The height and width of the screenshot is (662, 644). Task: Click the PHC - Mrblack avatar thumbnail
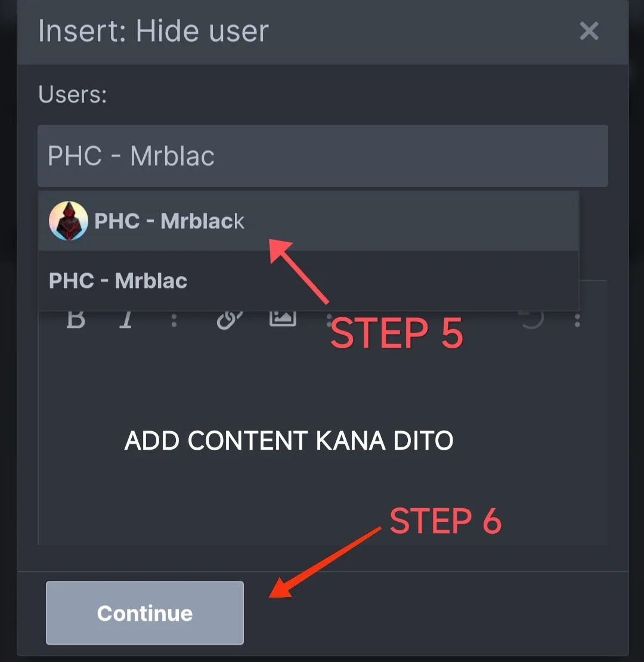[x=69, y=221]
